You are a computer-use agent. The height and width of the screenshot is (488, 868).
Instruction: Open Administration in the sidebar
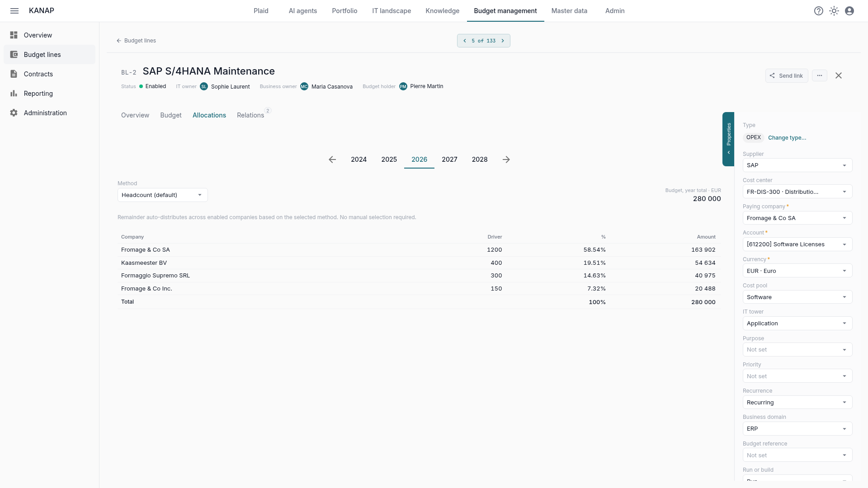click(49, 113)
